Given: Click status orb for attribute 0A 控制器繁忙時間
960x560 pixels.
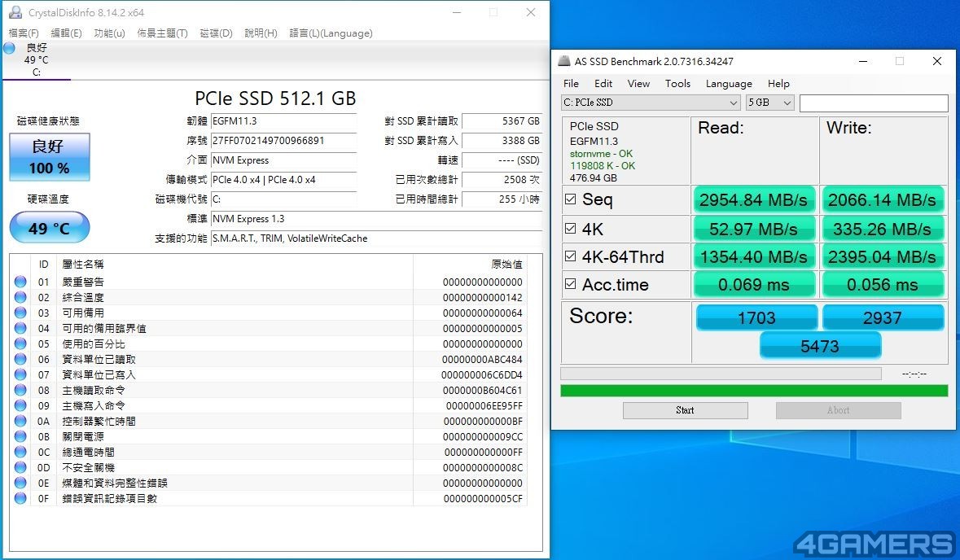Looking at the screenshot, I should [x=21, y=421].
